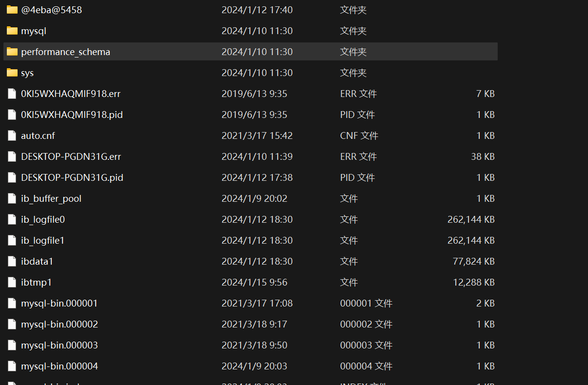Click the 2 KB size value
Screen dimensions: 588x385
(486, 303)
